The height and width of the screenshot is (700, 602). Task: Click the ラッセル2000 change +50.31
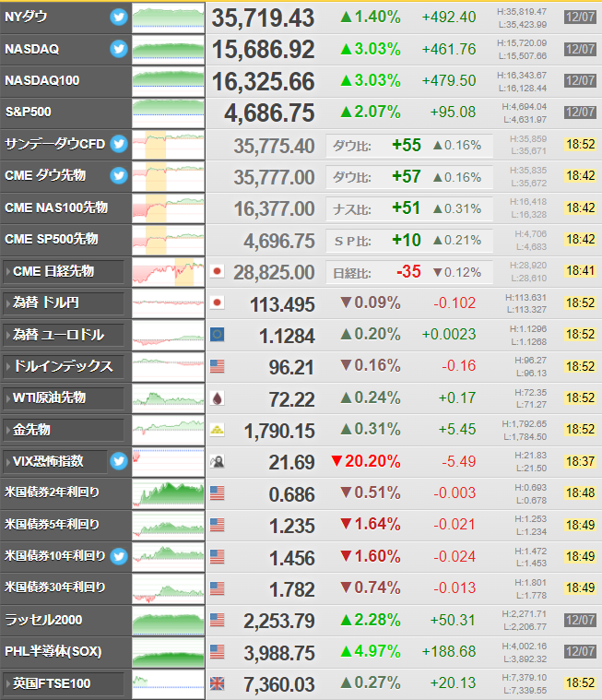pyautogui.click(x=453, y=620)
